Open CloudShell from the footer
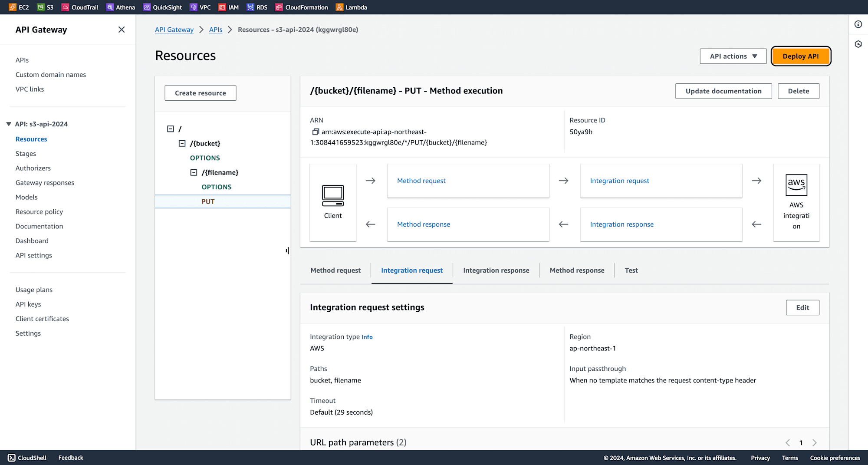 click(x=27, y=458)
